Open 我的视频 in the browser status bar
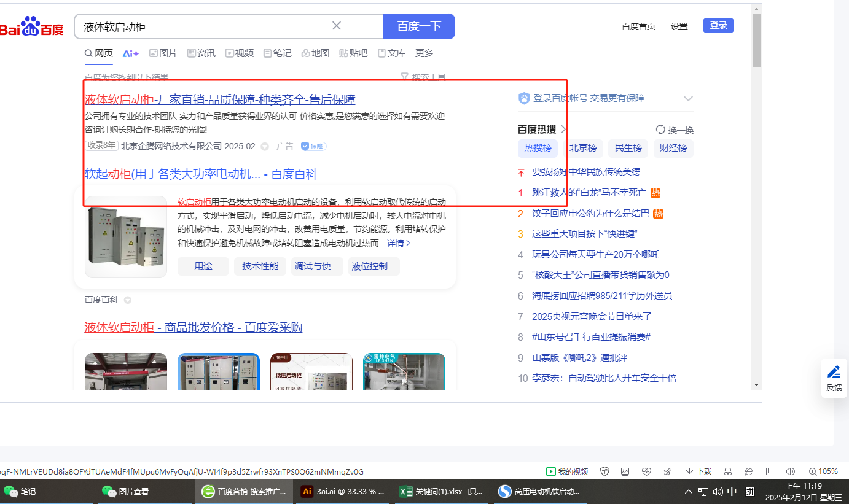 (567, 471)
